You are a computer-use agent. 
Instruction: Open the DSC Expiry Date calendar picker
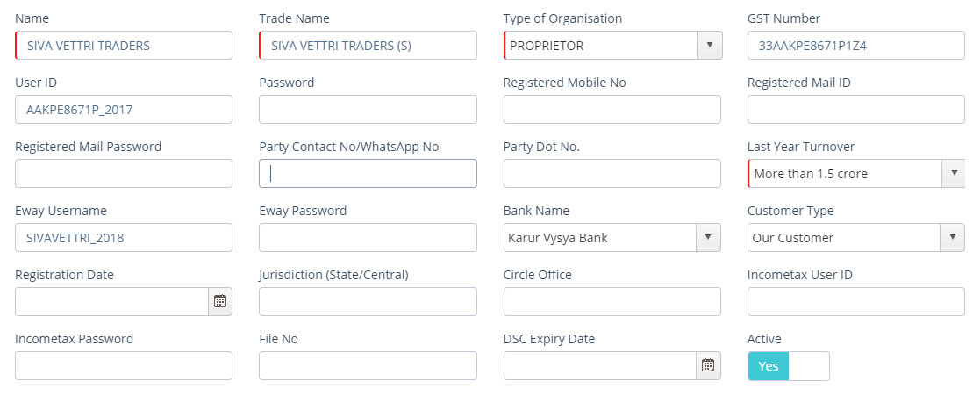pos(708,365)
